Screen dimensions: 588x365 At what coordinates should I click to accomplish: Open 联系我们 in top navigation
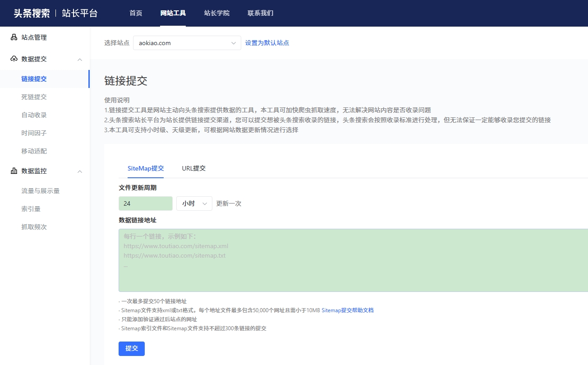[260, 13]
